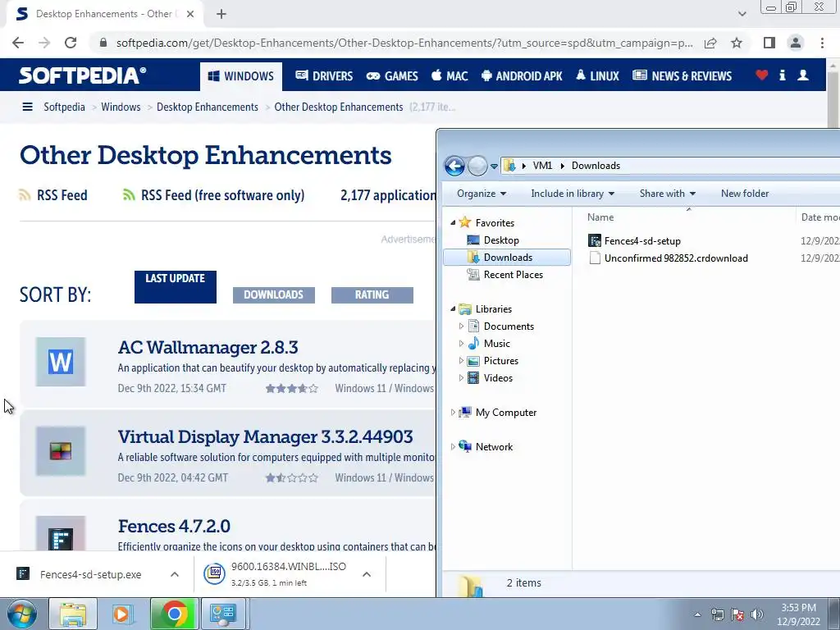Open Chrome side panel
Screen dimensions: 840x630
tap(769, 43)
